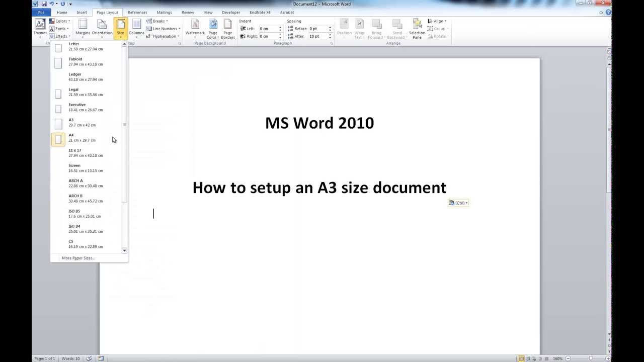Switch to the References tab
Image resolution: width=644 pixels, height=362 pixels.
[137, 13]
